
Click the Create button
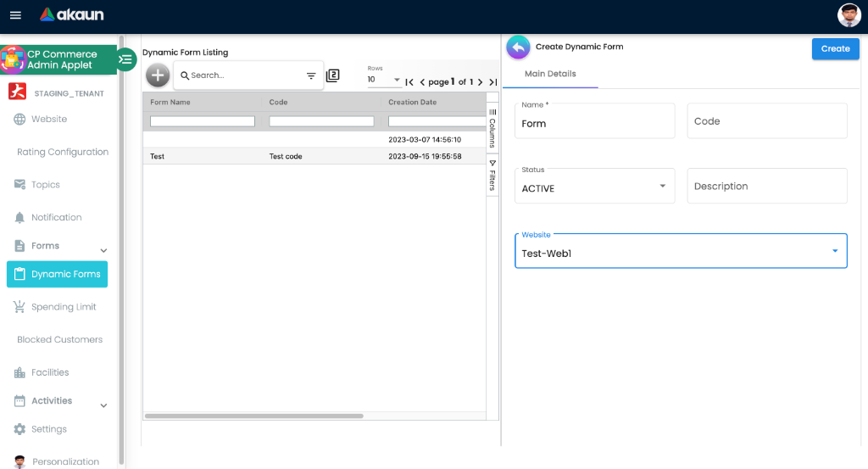click(835, 48)
